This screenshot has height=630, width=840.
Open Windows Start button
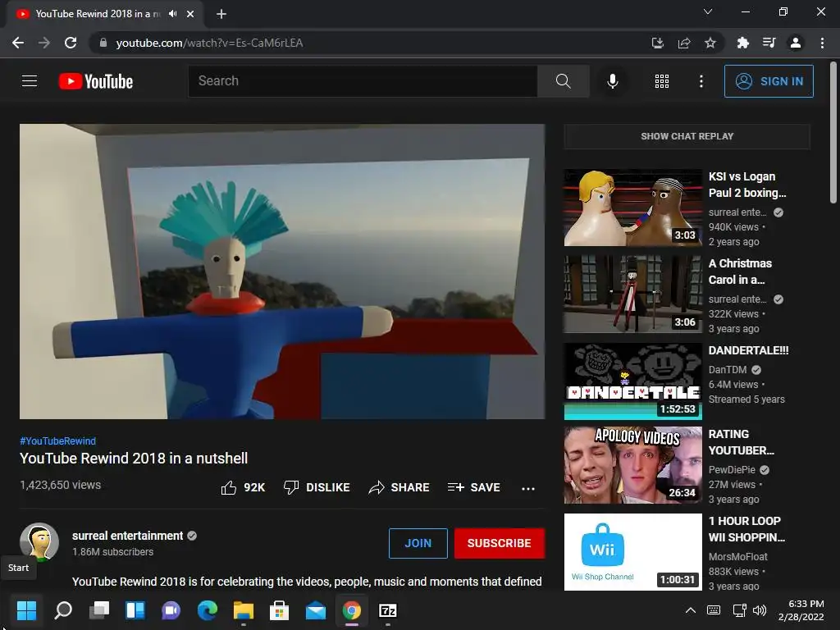coord(26,610)
